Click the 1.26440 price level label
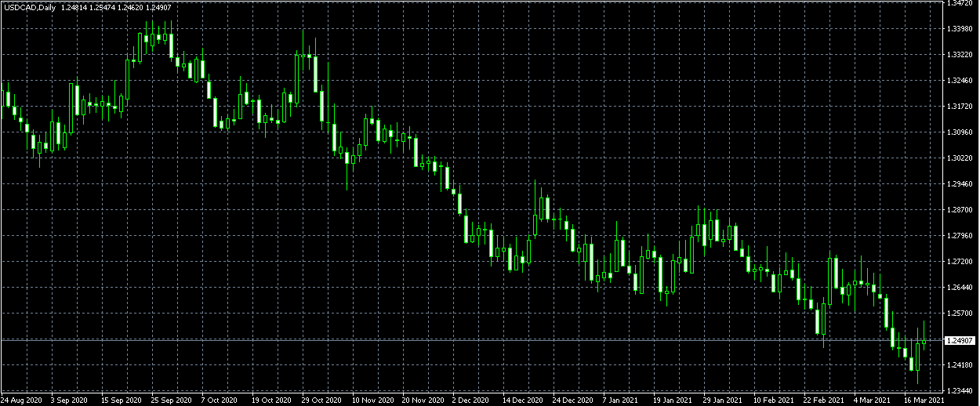This screenshot has width=980, height=406. pyautogui.click(x=960, y=288)
